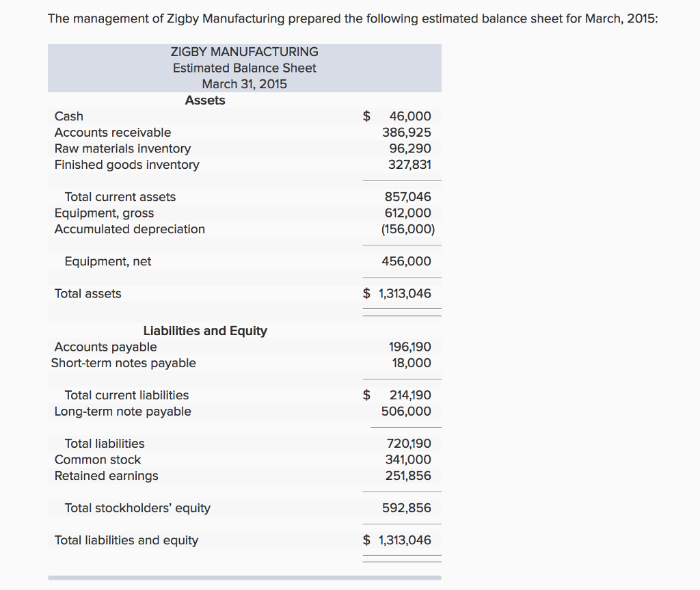Click the value 456,000
The height and width of the screenshot is (590, 700).
coord(407,261)
